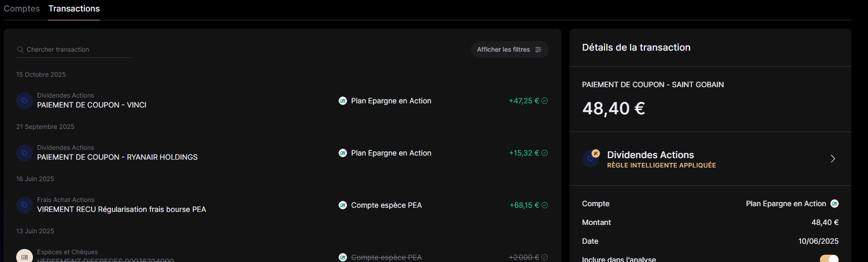Screen dimensions: 868x262
Task: Click the smart rule badge on Dividendes Actions
Action: click(x=596, y=153)
